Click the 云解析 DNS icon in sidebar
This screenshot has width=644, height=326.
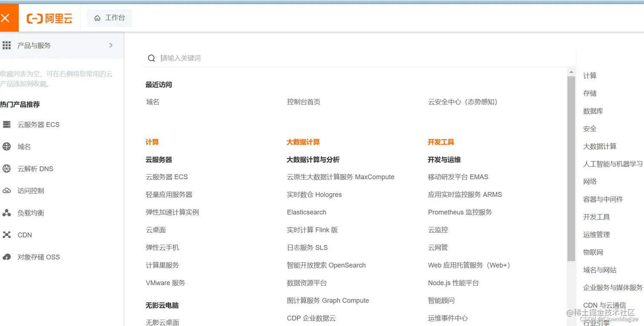tap(6, 169)
